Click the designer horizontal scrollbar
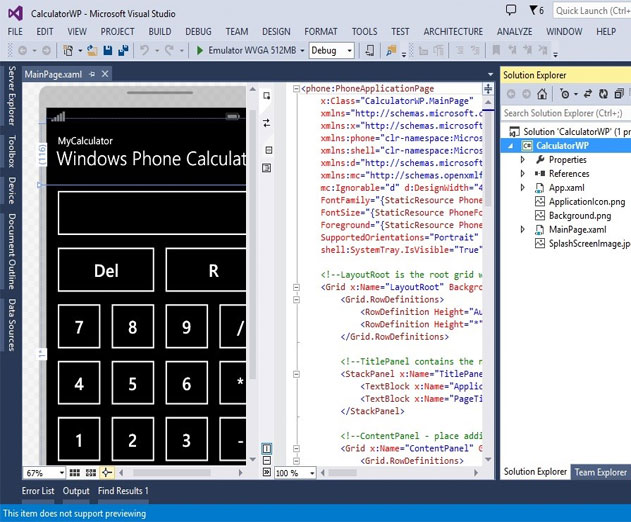Image resolution: width=631 pixels, height=522 pixels. 181,472
